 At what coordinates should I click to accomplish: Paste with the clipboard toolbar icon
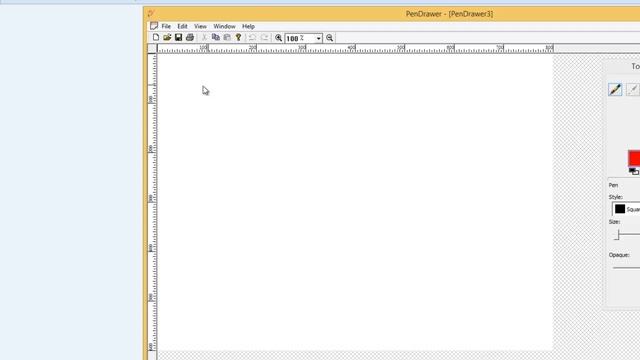[227, 38]
